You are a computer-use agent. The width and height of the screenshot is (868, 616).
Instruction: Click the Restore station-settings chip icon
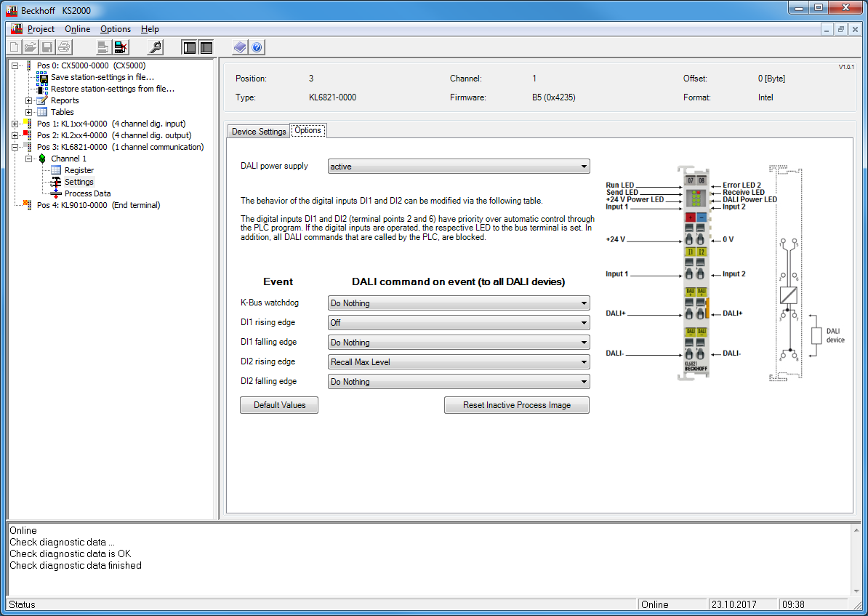42,89
